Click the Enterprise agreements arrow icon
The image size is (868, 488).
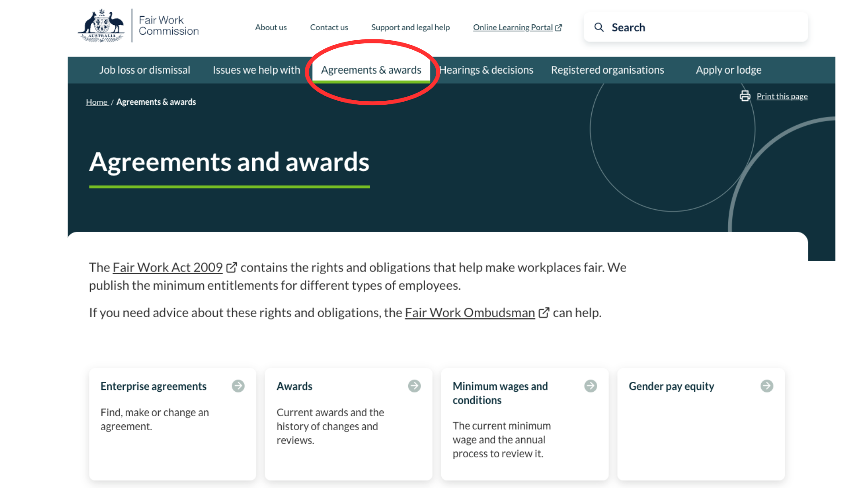click(x=238, y=386)
